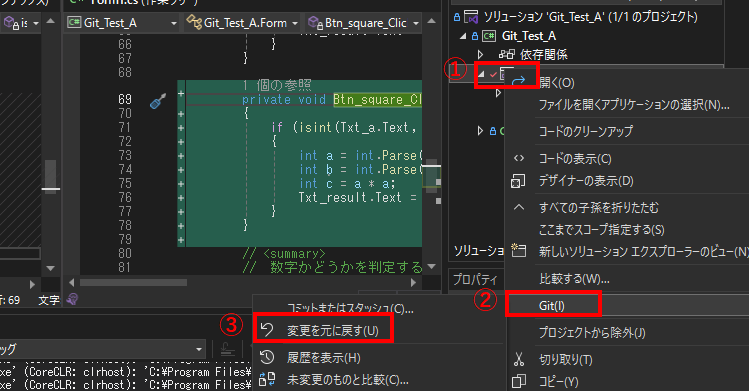Image resolution: width=749 pixels, height=391 pixels.
Task: Click the copy icon beside コピー
Action: point(519,381)
